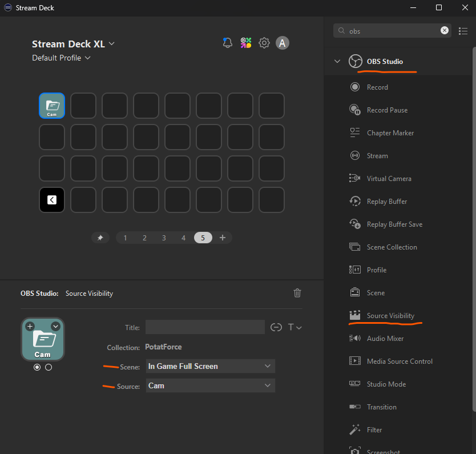Viewport: 476px width, 454px height.
Task: Click the Source Visibility label in the list
Action: pyautogui.click(x=390, y=316)
